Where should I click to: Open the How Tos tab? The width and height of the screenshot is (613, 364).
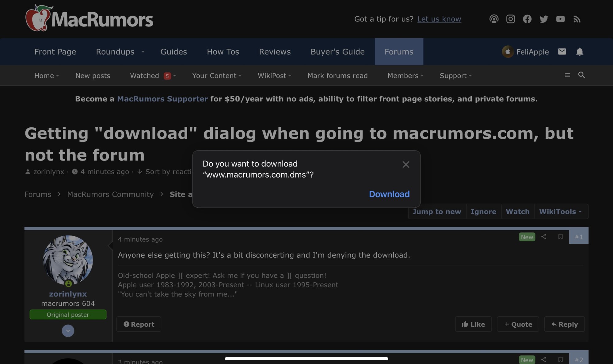(x=223, y=52)
